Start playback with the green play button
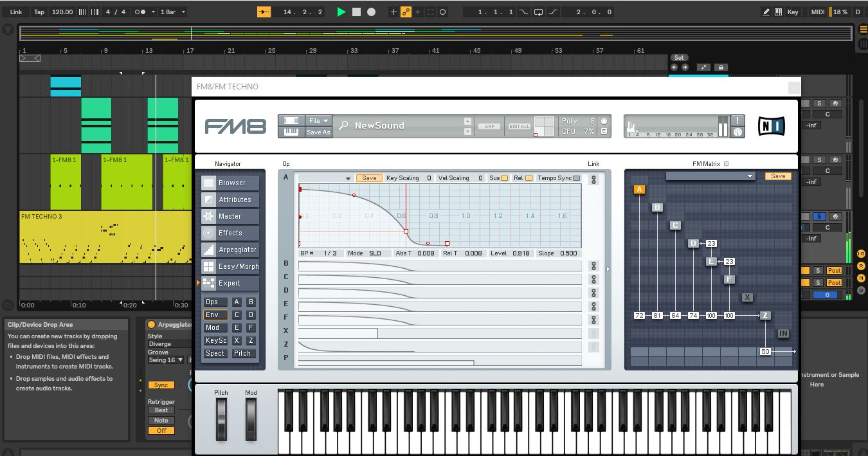868x456 pixels. [341, 11]
